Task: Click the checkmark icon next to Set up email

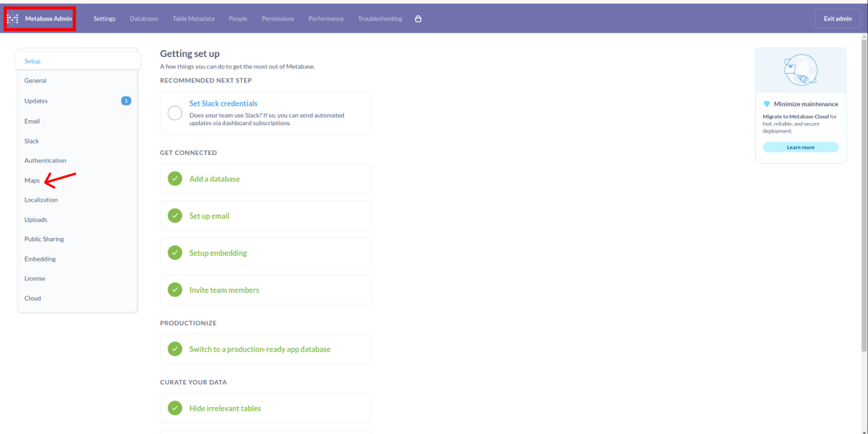Action: click(x=175, y=216)
